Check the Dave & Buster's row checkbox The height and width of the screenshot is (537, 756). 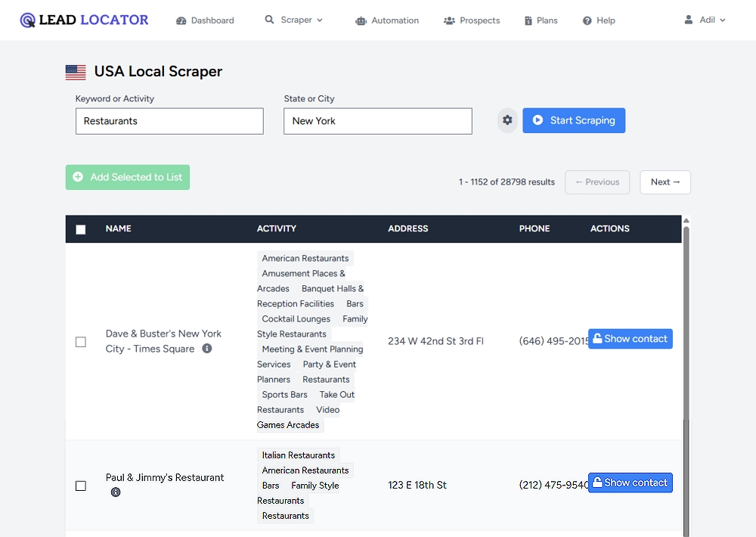tap(81, 342)
